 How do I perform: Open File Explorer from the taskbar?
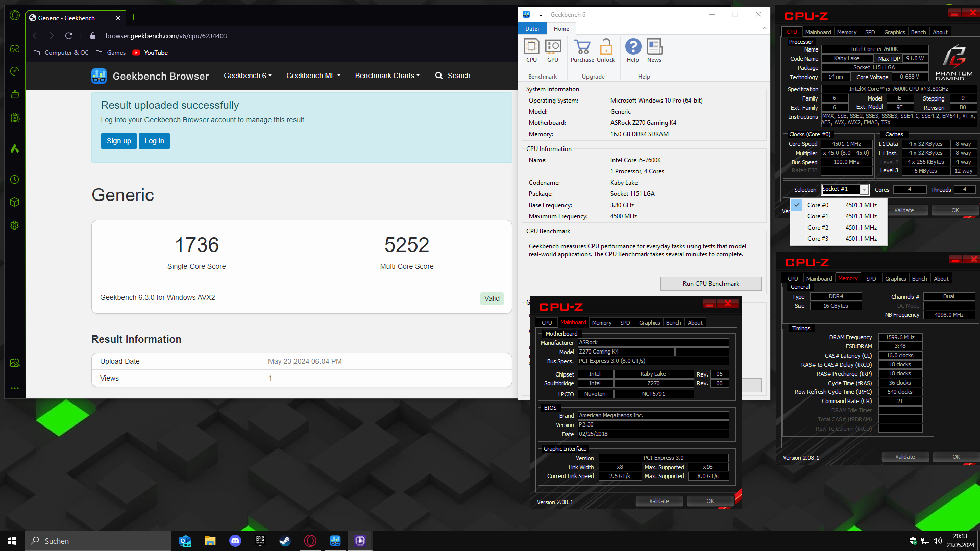tap(210, 541)
